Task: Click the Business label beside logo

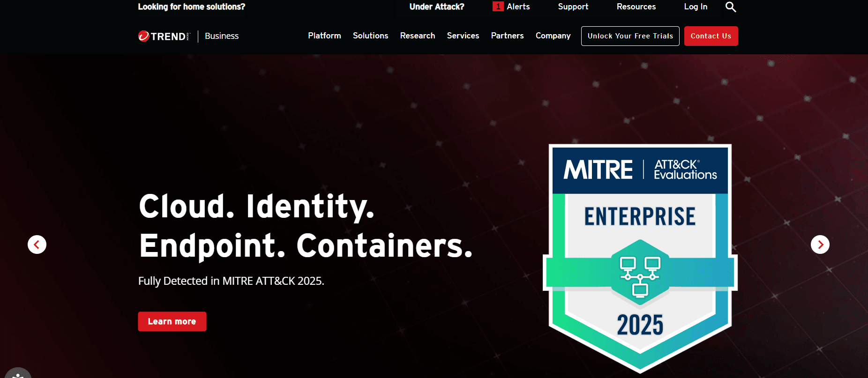Action: [x=222, y=36]
